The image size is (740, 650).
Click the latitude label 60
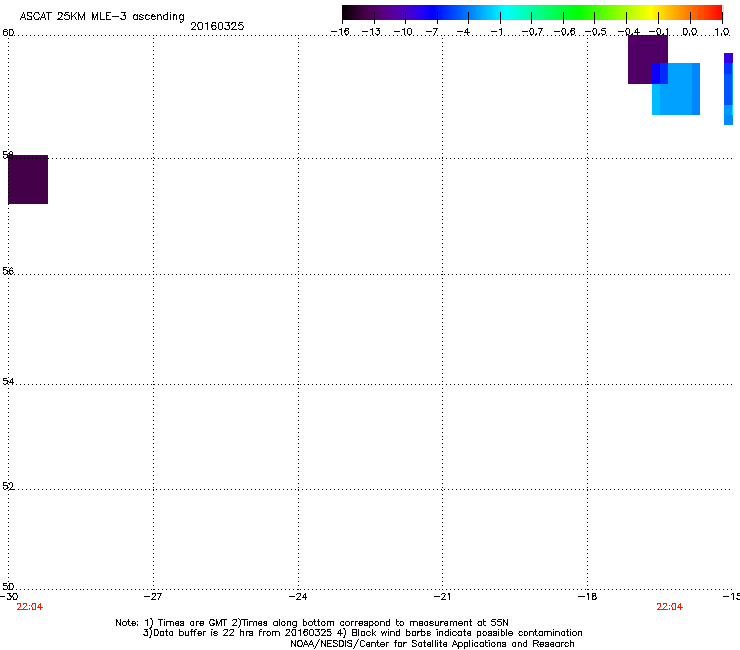tap(8, 33)
